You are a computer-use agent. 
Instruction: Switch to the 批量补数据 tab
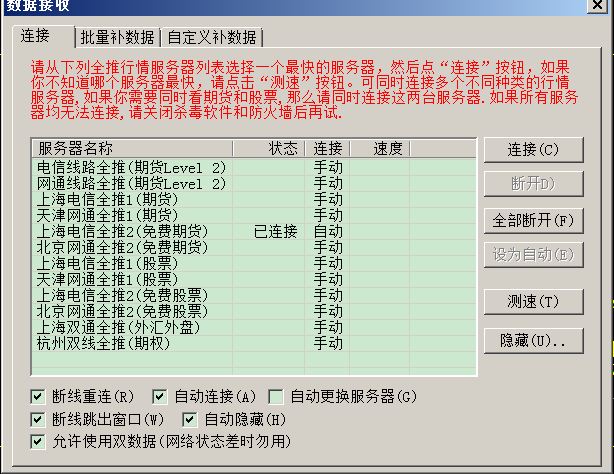117,38
